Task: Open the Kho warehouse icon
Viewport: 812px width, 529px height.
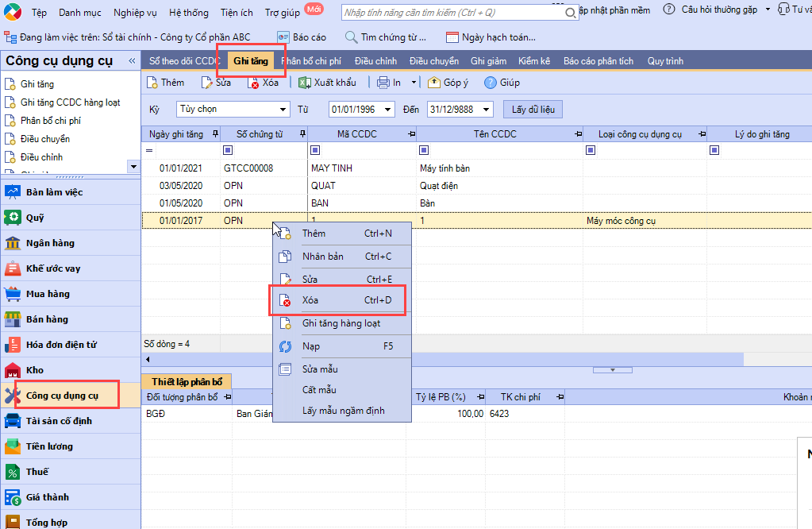Action: pos(13,370)
